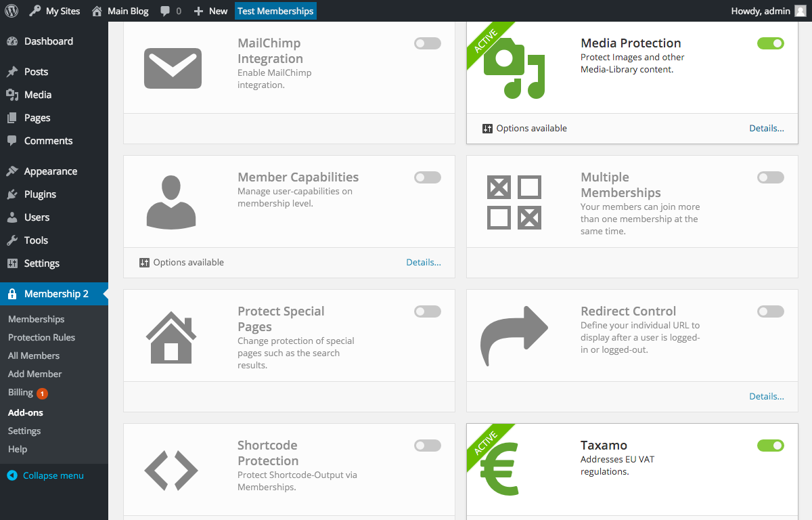Click the WordPress logo icon
The image size is (812, 520).
[13, 11]
